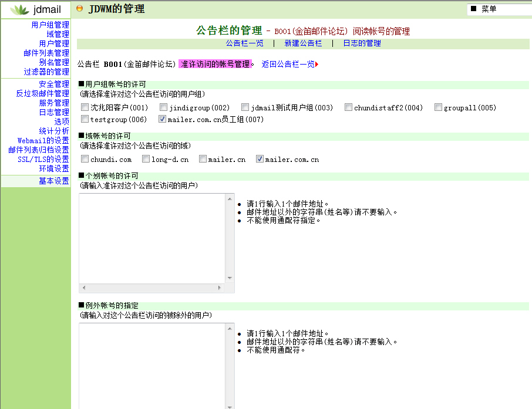Check the chundi.com domain checkbox
The width and height of the screenshot is (532, 409).
click(x=85, y=159)
